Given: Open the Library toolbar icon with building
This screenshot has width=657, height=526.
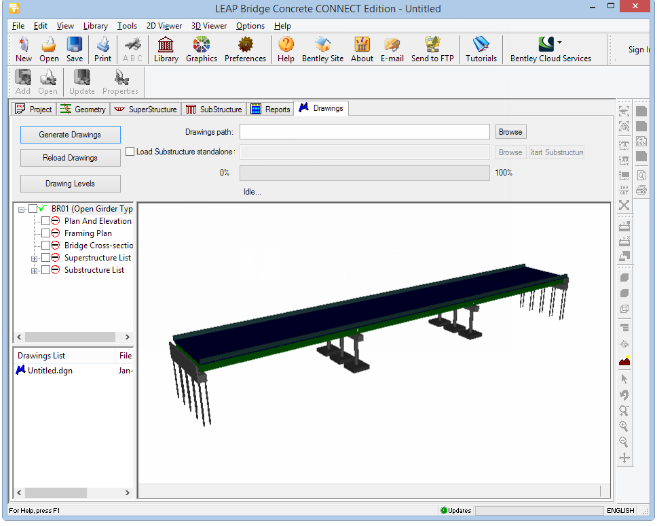Looking at the screenshot, I should [166, 49].
